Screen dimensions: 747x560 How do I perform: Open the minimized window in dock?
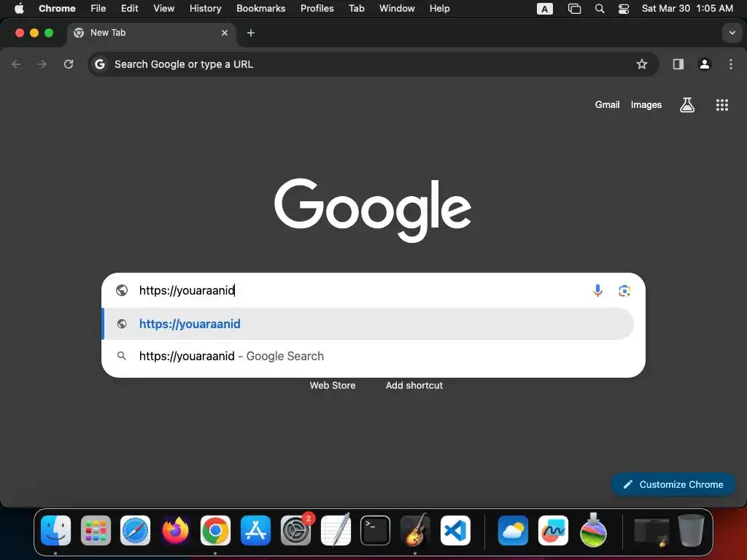tap(651, 532)
